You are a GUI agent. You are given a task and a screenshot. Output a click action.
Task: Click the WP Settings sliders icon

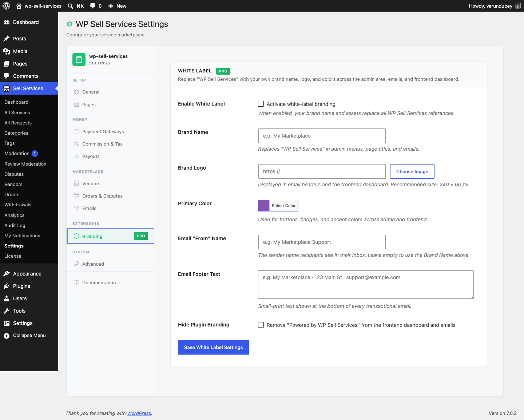tap(7, 323)
